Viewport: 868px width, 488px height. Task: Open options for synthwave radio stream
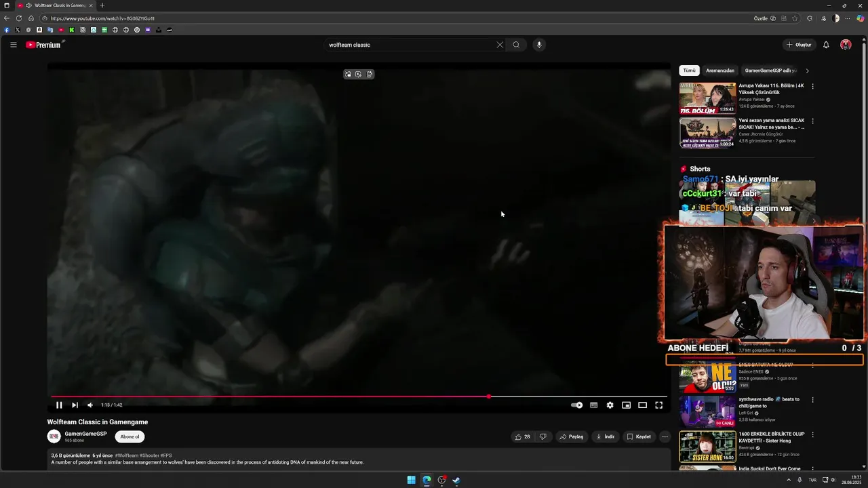pos(812,400)
